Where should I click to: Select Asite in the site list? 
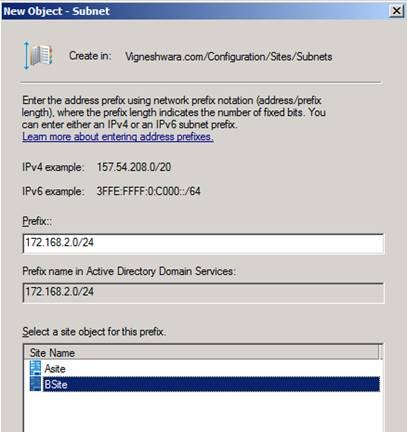pos(55,368)
